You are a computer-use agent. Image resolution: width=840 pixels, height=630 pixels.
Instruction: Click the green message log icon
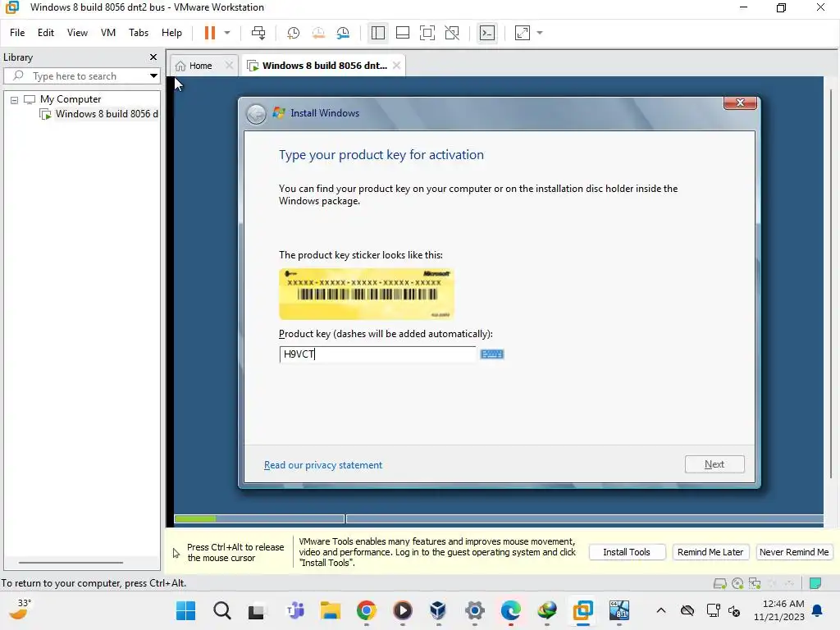pos(815,583)
